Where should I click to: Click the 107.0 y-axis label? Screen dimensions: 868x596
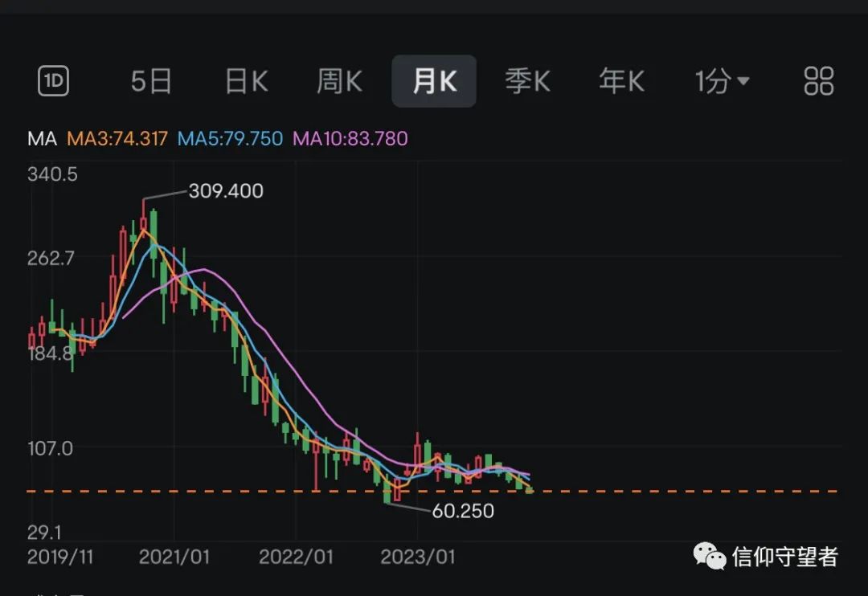[50, 448]
